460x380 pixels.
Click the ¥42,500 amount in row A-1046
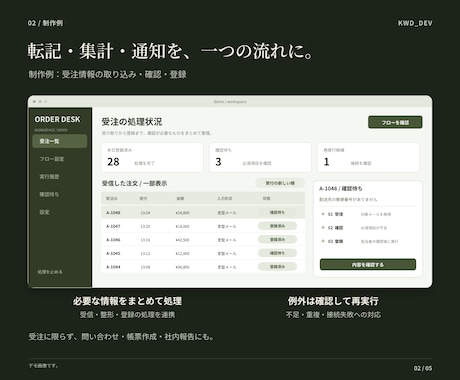click(x=182, y=240)
